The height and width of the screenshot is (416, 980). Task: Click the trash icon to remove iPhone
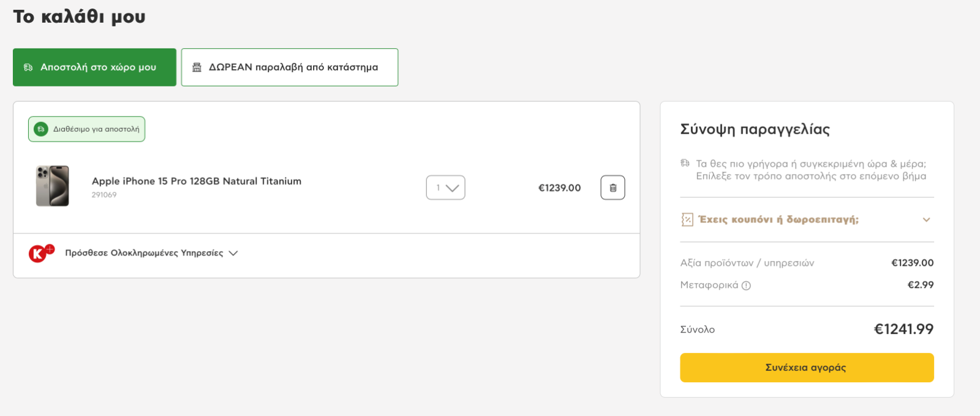612,187
